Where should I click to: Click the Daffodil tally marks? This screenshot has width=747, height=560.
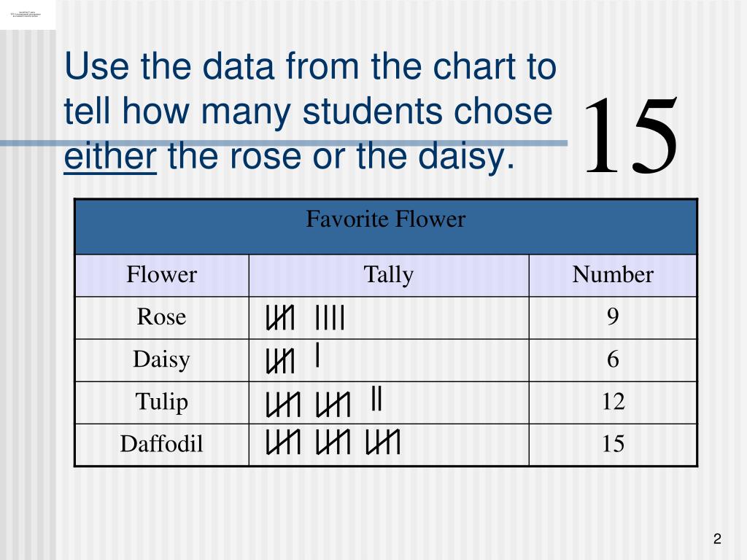333,442
